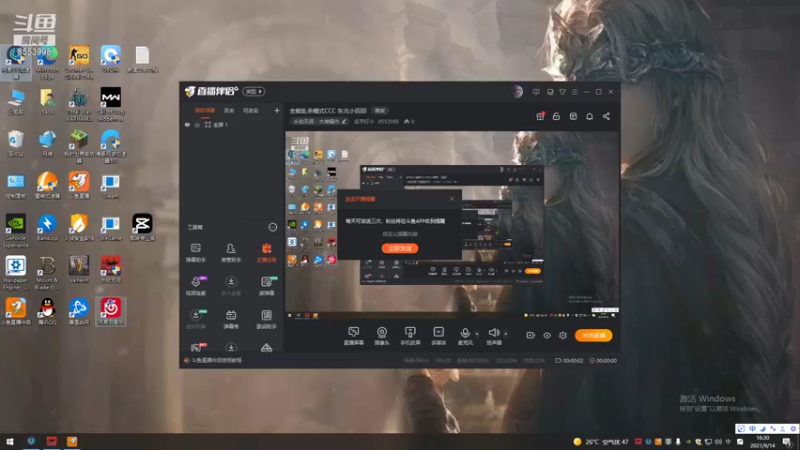The image size is (800, 450).
Task: Select Call of Duty Modern Warfare icon
Action: point(111,104)
